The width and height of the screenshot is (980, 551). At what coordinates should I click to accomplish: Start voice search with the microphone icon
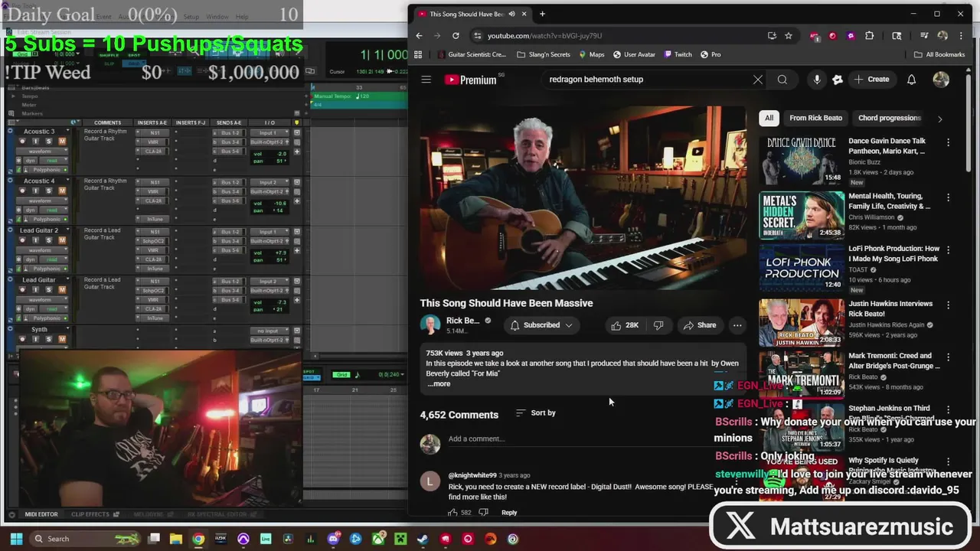tap(817, 80)
